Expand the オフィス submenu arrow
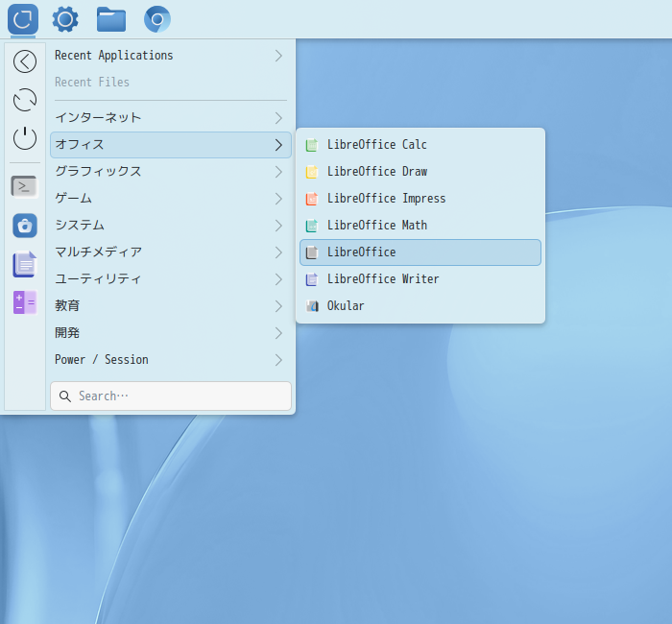 [278, 145]
